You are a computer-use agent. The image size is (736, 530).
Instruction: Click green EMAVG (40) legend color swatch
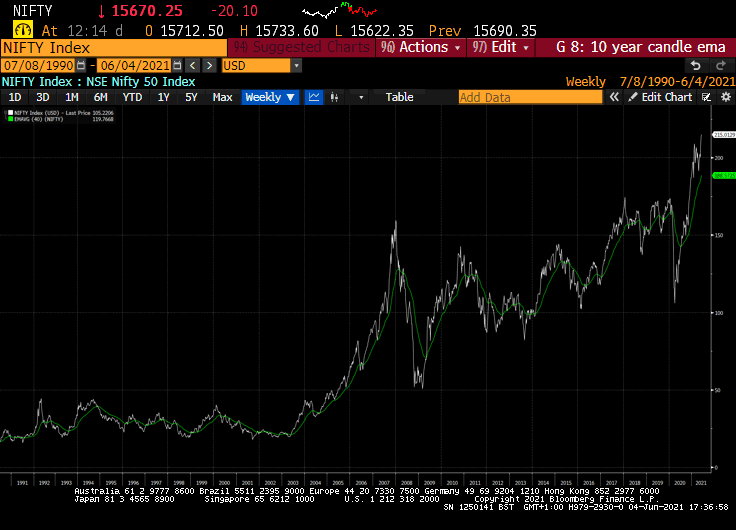pos(10,119)
